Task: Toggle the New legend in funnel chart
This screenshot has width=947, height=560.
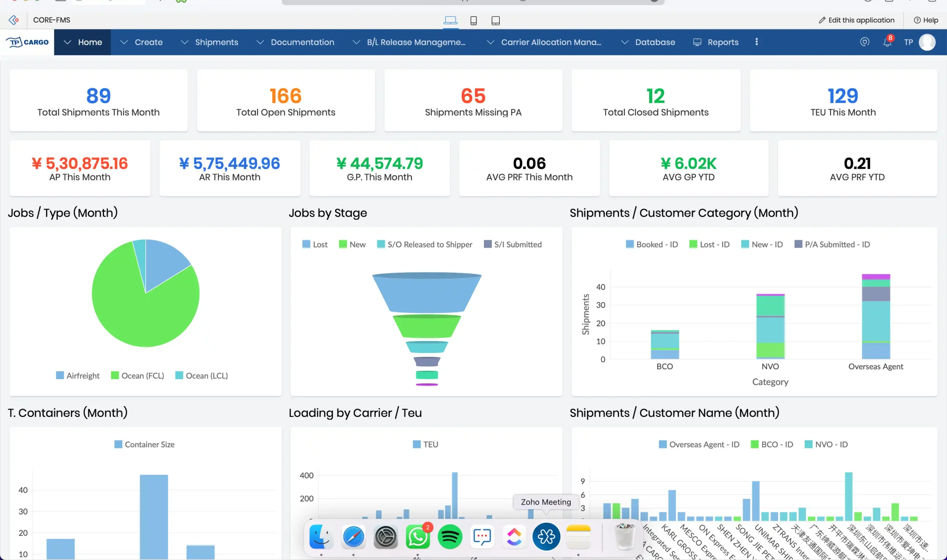Action: click(x=352, y=245)
